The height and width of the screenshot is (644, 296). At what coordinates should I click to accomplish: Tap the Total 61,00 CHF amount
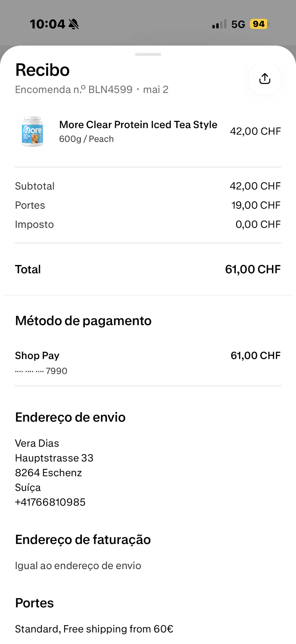pos(253,269)
